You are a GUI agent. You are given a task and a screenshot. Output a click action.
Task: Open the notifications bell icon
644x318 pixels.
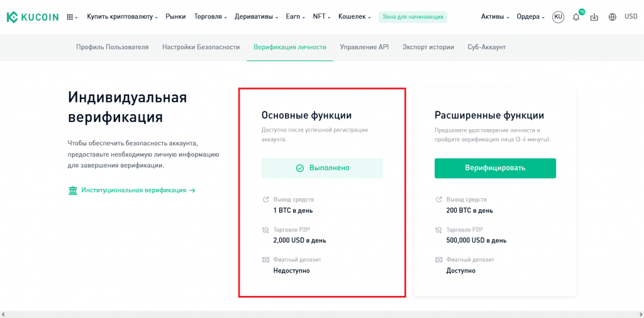point(576,17)
